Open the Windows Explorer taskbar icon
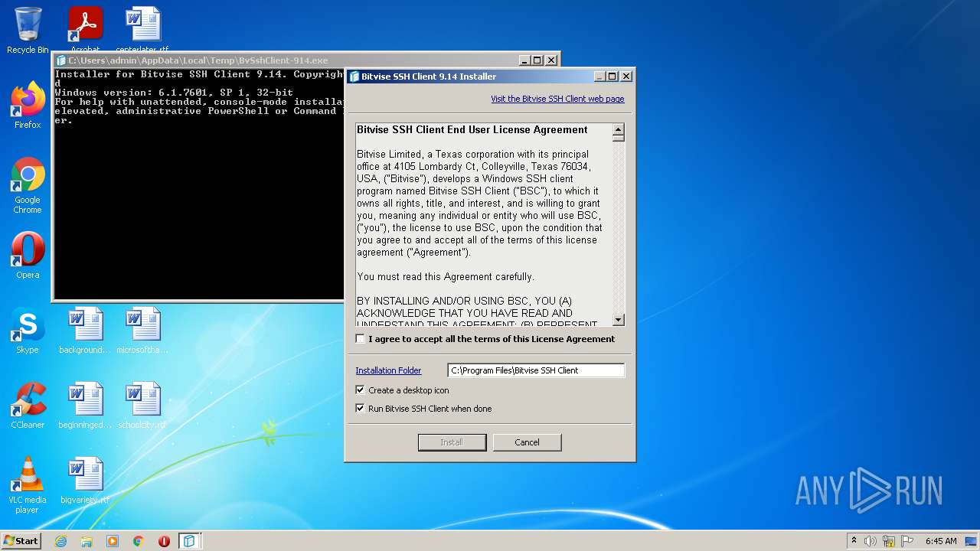Image resolution: width=980 pixels, height=551 pixels. click(87, 541)
